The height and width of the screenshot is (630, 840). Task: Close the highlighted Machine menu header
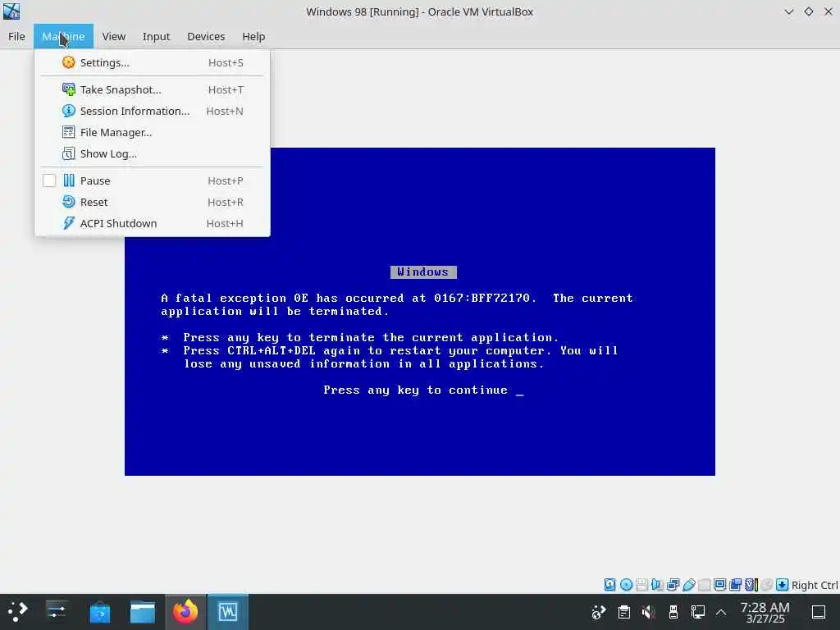pyautogui.click(x=63, y=36)
